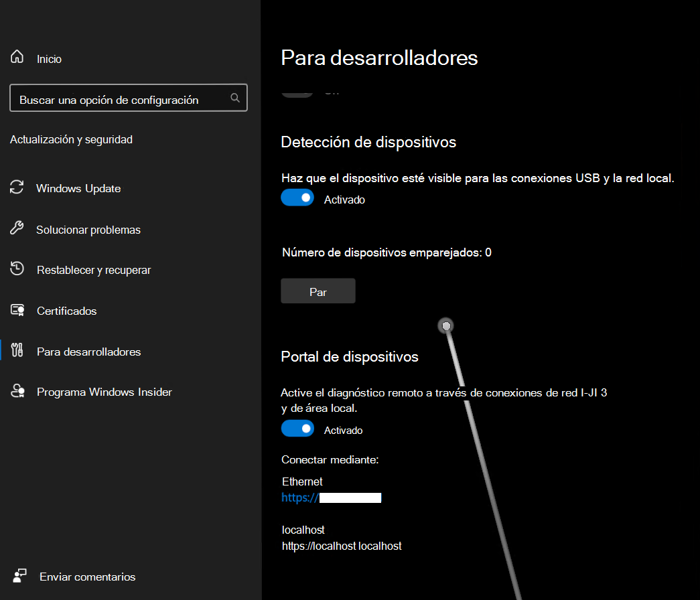Switch to Windows Update page
This screenshot has width=700, height=600.
[78, 188]
